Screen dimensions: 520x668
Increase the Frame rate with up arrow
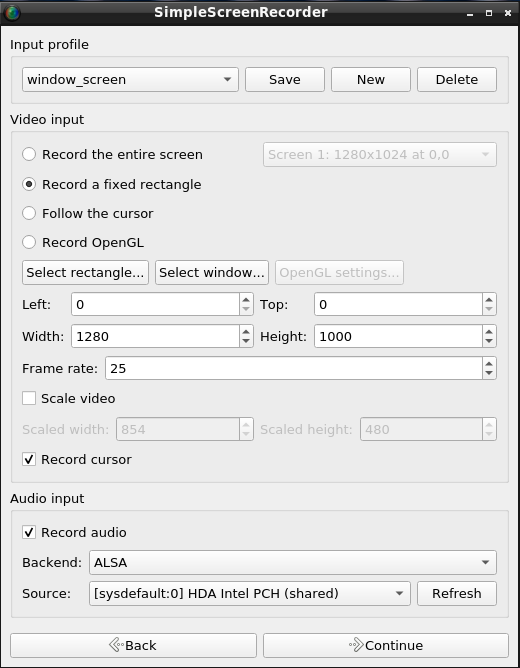[x=489, y=363]
